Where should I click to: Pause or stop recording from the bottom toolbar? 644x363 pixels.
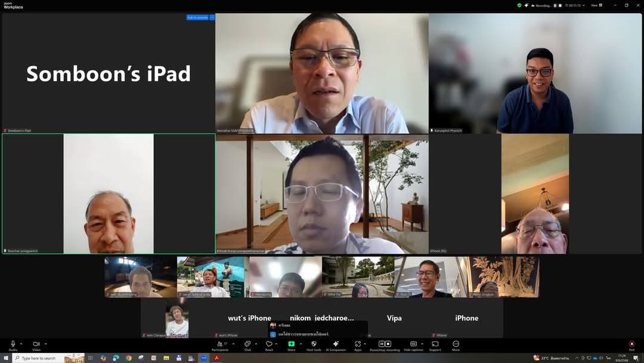(x=385, y=344)
